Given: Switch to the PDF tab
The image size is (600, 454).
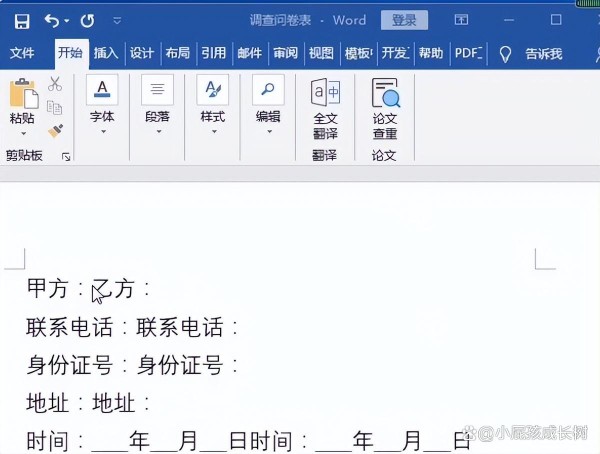Looking at the screenshot, I should pyautogui.click(x=468, y=53).
